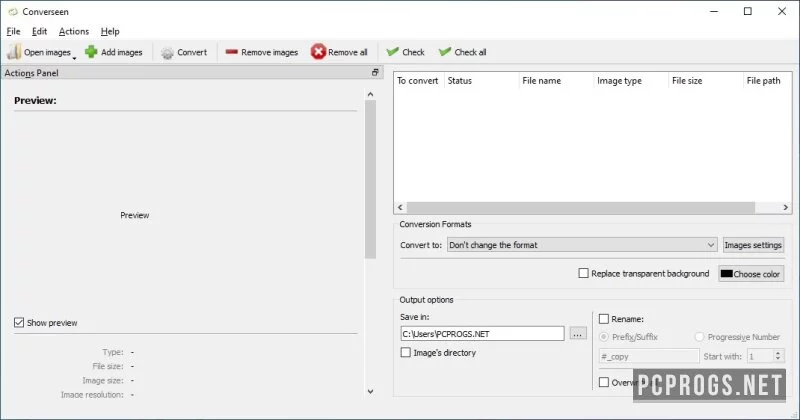800x420 pixels.
Task: Open the Edit menu
Action: coord(39,32)
